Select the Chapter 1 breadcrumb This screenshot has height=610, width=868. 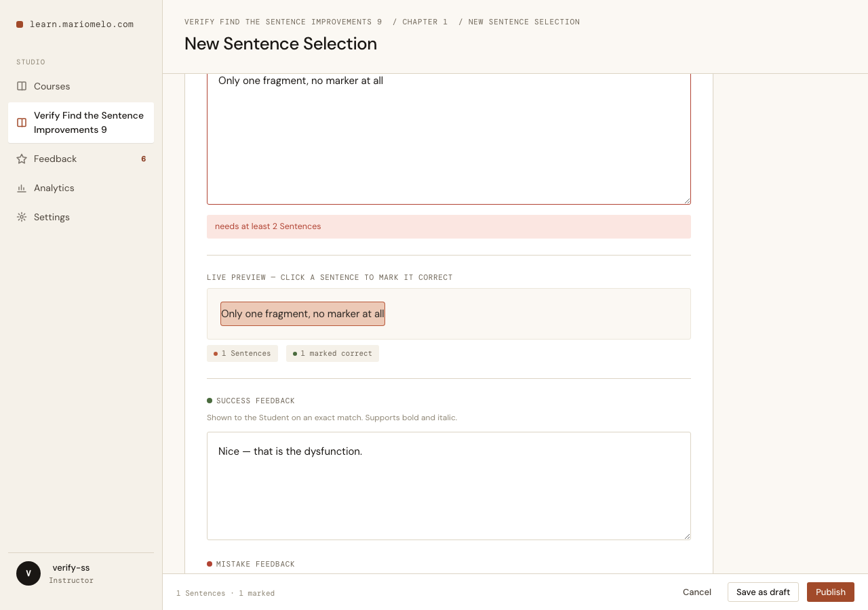pyautogui.click(x=425, y=22)
